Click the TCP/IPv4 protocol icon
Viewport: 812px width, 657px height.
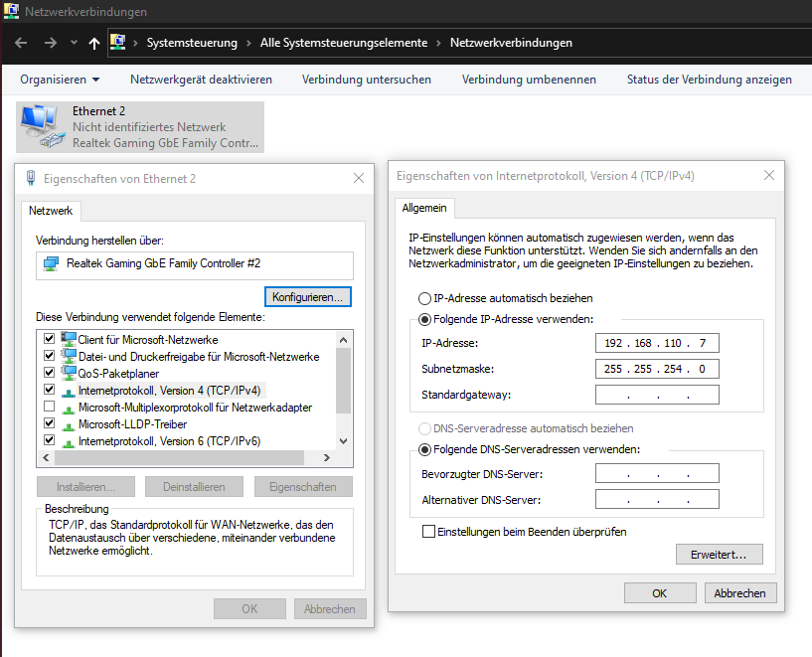tap(69, 392)
